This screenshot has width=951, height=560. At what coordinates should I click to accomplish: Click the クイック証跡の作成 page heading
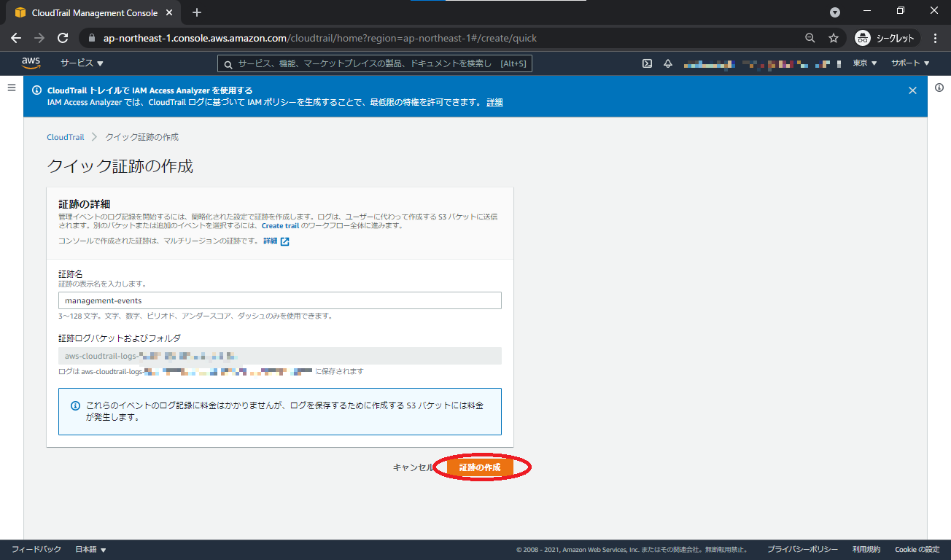click(120, 166)
